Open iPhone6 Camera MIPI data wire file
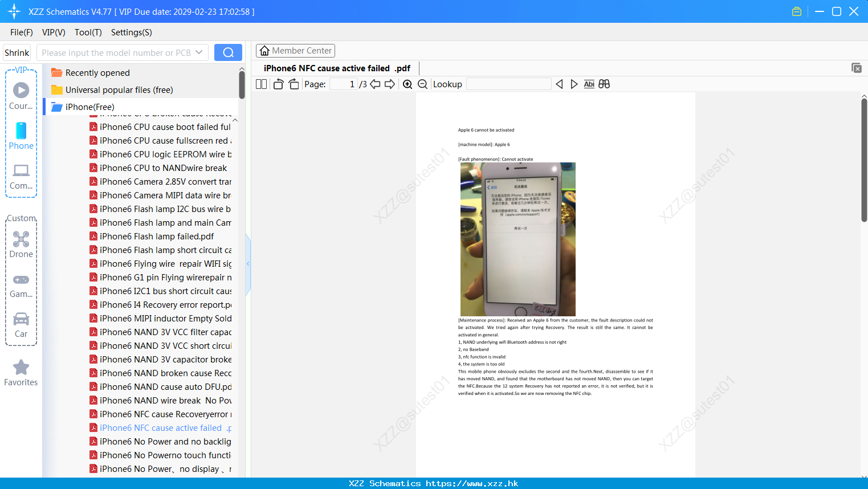 (x=160, y=195)
